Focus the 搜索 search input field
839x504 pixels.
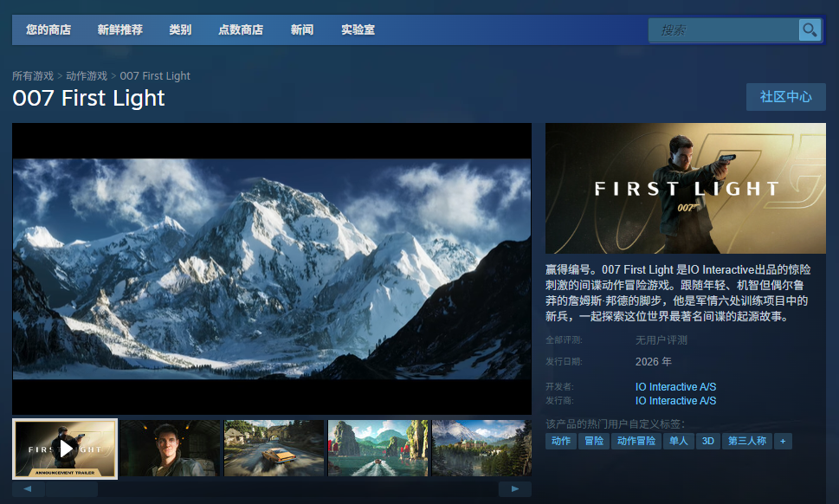(x=724, y=30)
